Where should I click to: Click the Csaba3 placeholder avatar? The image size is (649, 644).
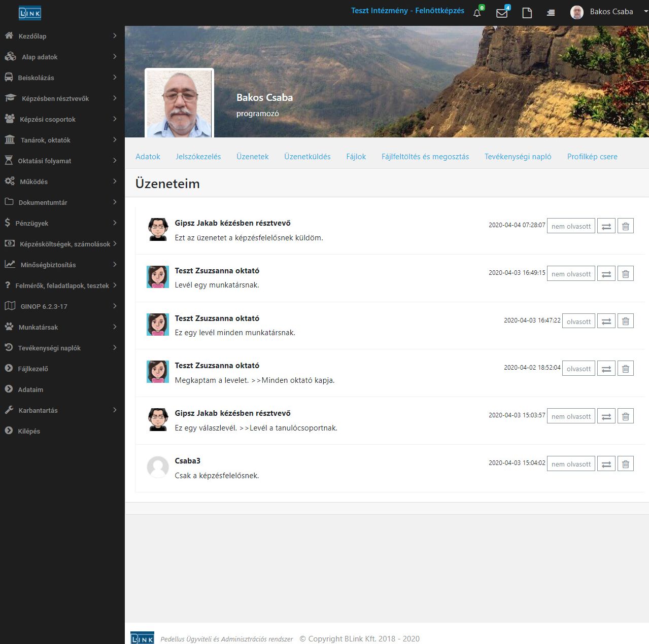(x=158, y=467)
